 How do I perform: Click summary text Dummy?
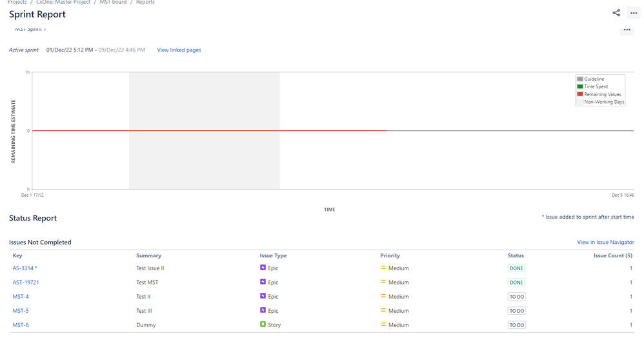[x=146, y=325]
